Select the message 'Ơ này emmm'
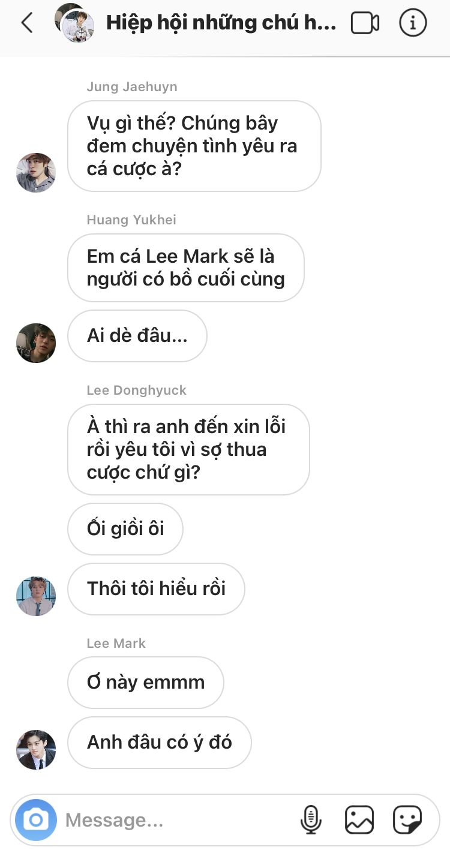450x868 pixels. [x=146, y=683]
